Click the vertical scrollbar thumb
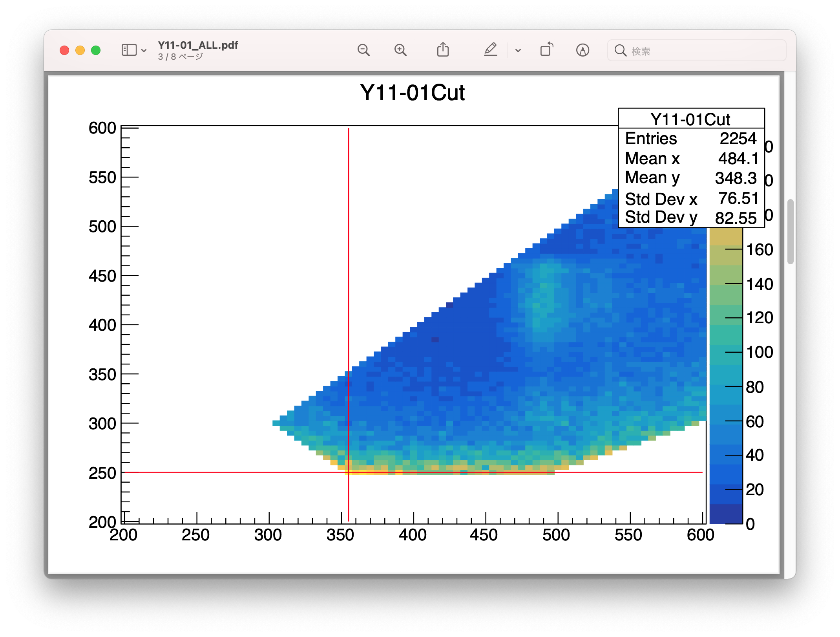Image resolution: width=840 pixels, height=637 pixels. click(x=791, y=232)
